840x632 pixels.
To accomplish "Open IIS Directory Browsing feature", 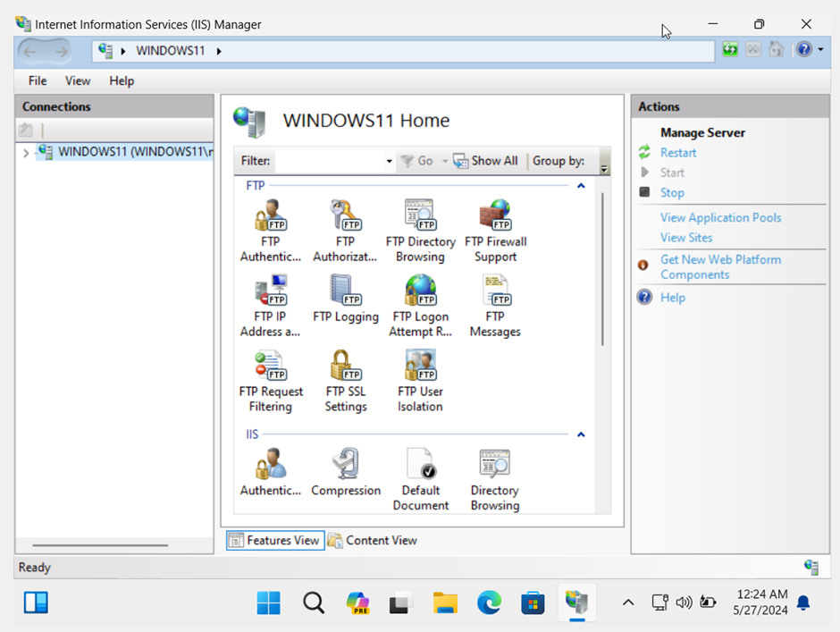I will click(495, 479).
